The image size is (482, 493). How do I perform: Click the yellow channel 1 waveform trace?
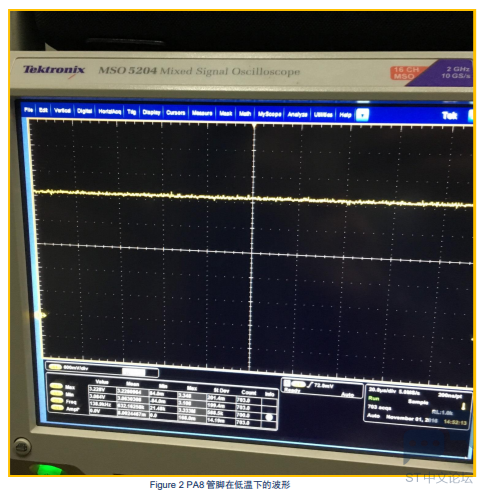coord(253,198)
